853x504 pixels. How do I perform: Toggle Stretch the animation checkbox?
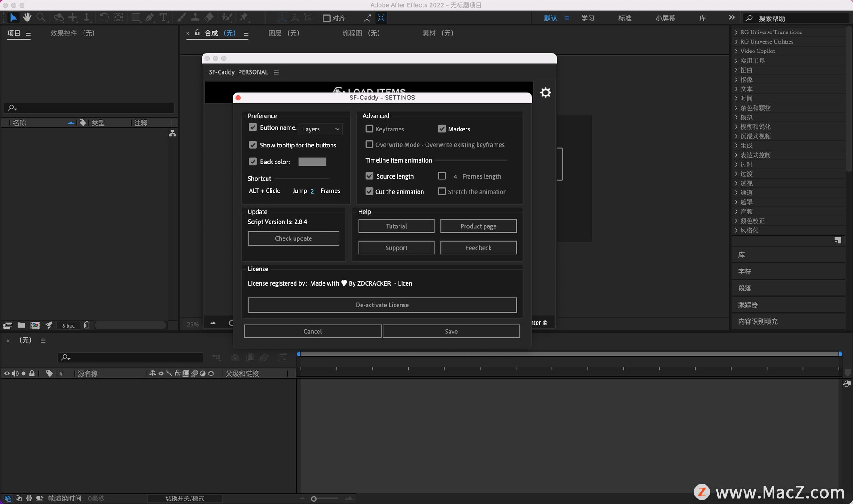442,191
